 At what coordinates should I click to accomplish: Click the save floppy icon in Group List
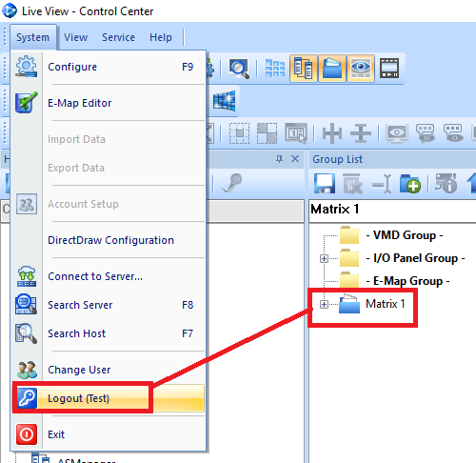pos(325,183)
